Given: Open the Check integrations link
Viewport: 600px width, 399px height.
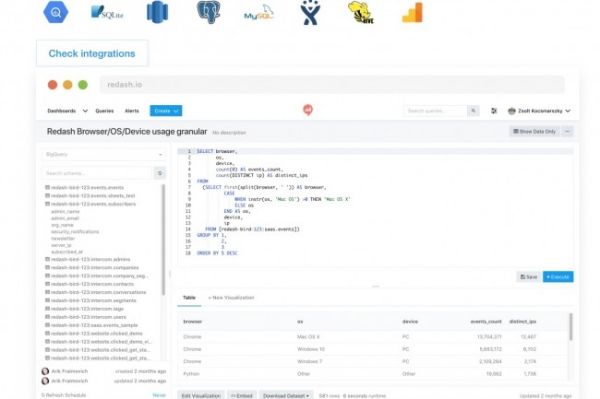Looking at the screenshot, I should (92, 53).
